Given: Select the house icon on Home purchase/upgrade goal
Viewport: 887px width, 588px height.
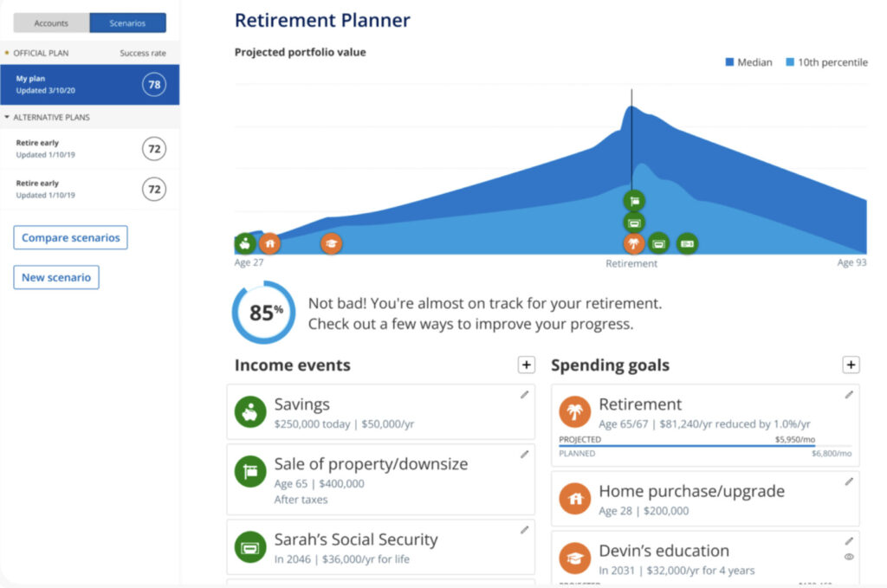Looking at the screenshot, I should coord(574,498).
